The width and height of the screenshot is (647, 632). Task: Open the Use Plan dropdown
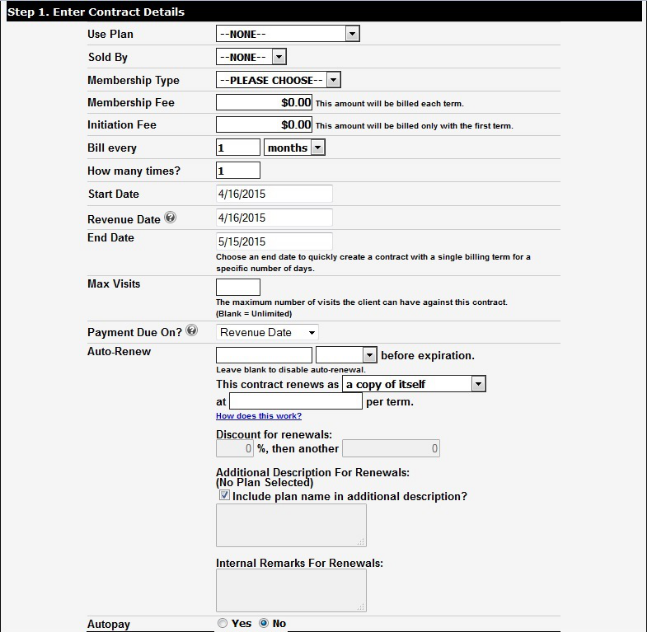(x=288, y=34)
